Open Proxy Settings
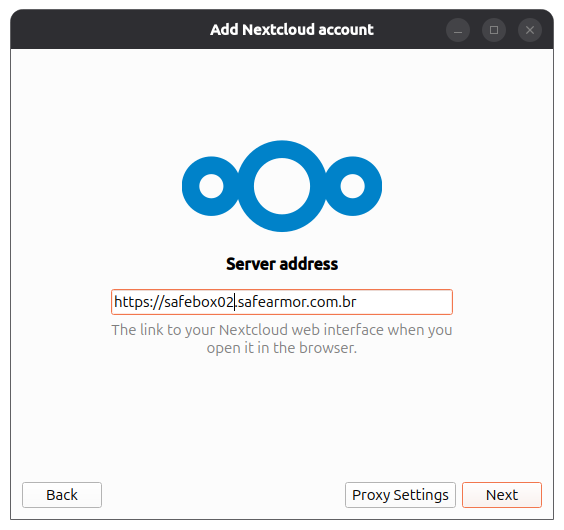 pos(400,495)
